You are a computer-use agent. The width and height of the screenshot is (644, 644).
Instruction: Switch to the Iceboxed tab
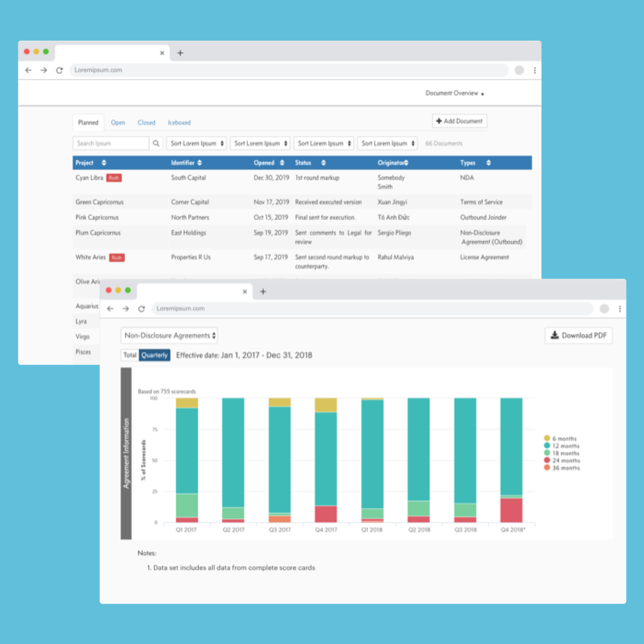pyautogui.click(x=179, y=123)
